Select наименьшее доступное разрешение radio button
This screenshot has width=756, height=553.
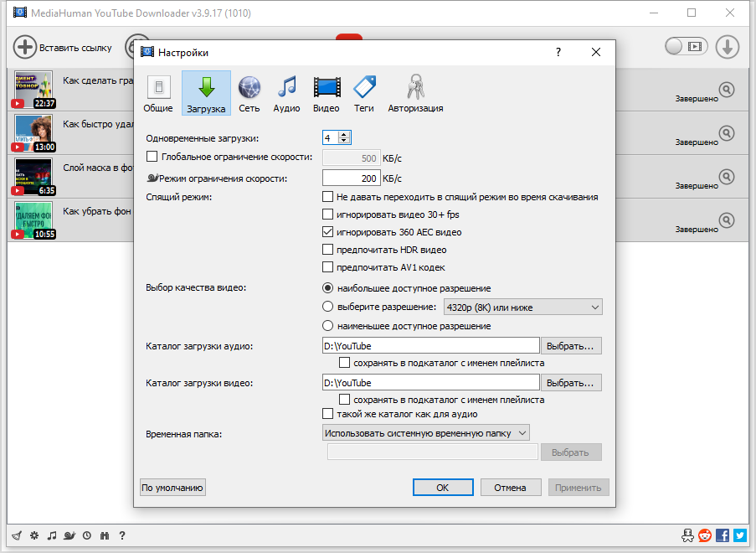pyautogui.click(x=327, y=326)
